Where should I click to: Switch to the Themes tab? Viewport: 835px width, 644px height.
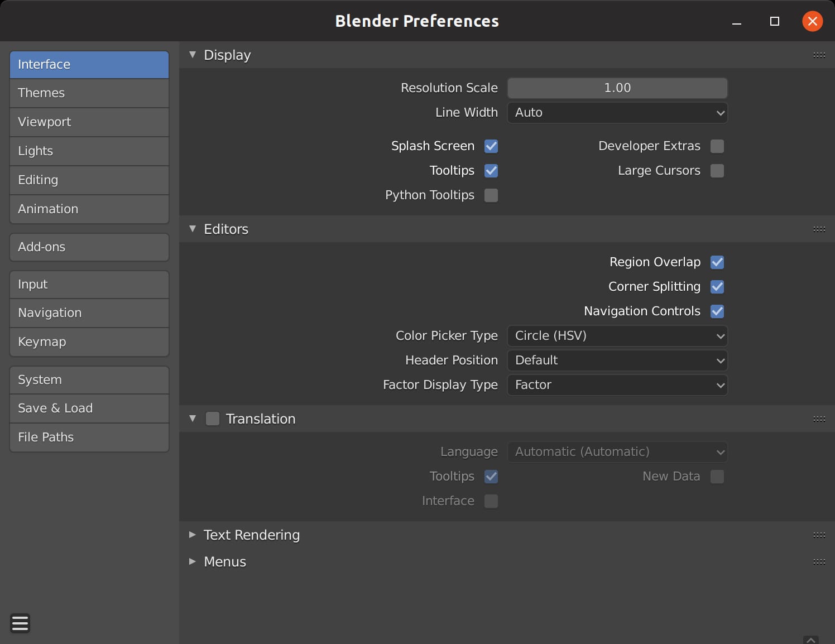(x=89, y=93)
